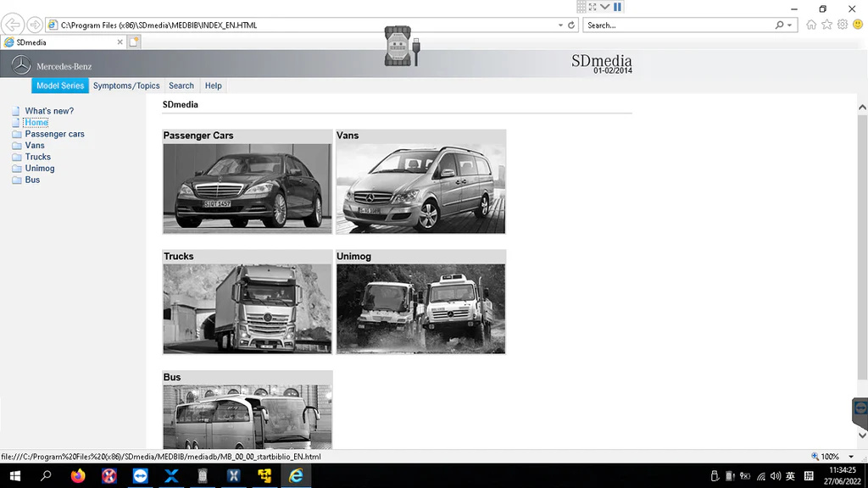Image resolution: width=868 pixels, height=488 pixels.
Task: Click the page scrollbar up arrow
Action: [x=862, y=108]
